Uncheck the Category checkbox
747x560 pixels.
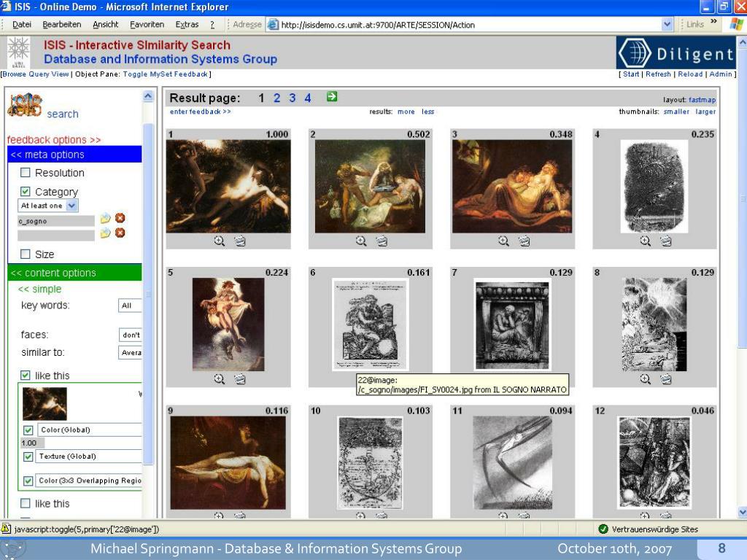point(26,192)
